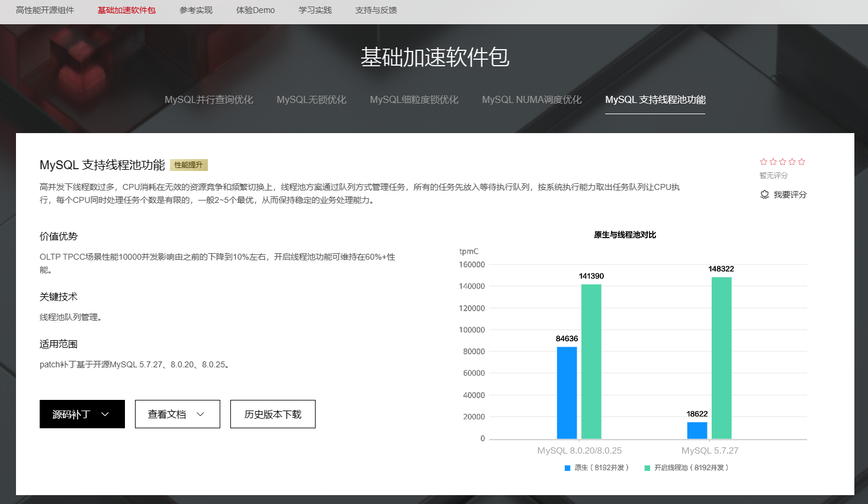Click the chart title 原生与线程池对比
This screenshot has height=504, width=868.
click(x=625, y=235)
